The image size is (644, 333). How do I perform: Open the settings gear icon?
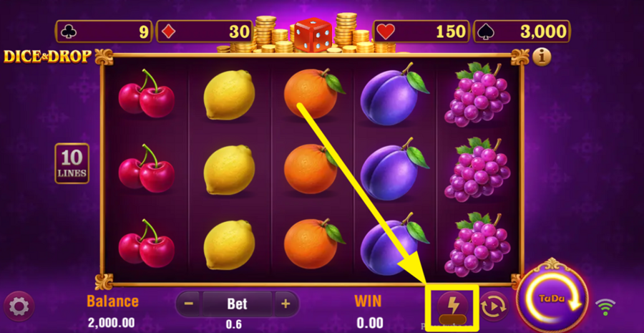19,306
